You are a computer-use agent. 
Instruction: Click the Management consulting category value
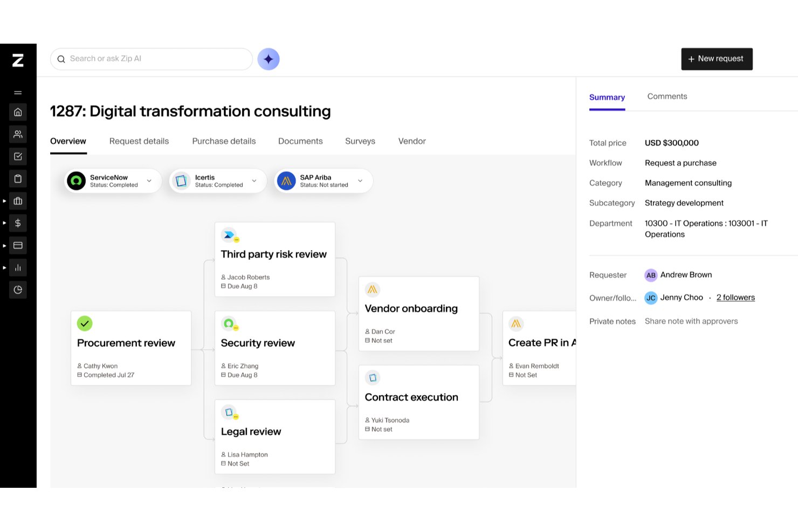click(x=688, y=183)
